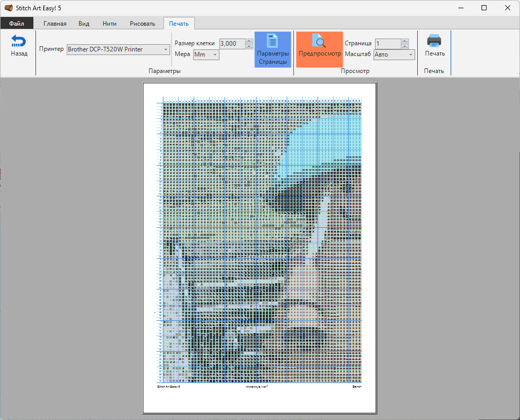
Task: Minimize the Stitch Art Easy window
Action: 460,8
